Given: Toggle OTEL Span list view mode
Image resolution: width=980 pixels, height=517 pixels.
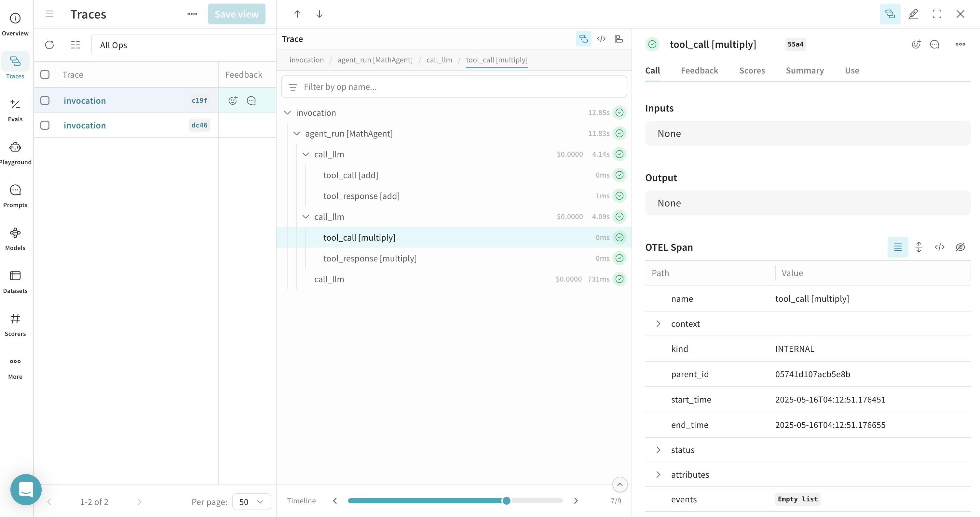Looking at the screenshot, I should pyautogui.click(x=898, y=247).
